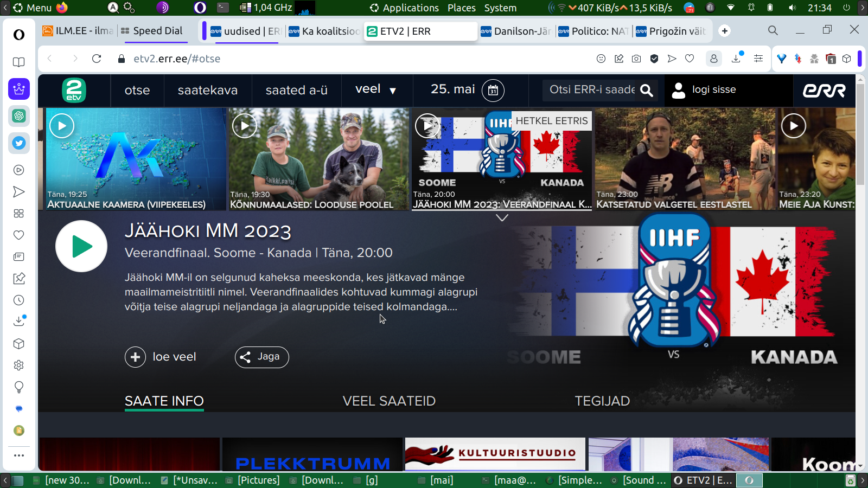The height and width of the screenshot is (488, 868).
Task: Click the ETV2 logo
Action: tap(74, 90)
